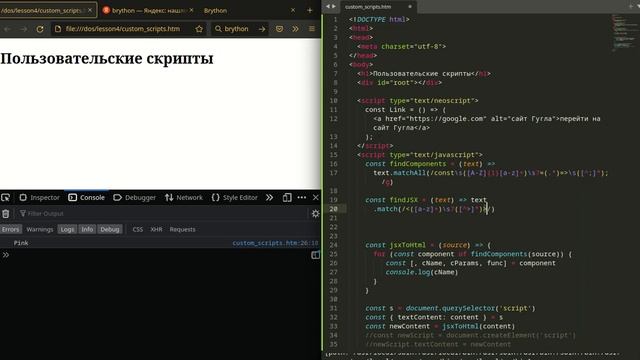Click the Pink console log message
This screenshot has width=640, height=360.
pos(21,243)
